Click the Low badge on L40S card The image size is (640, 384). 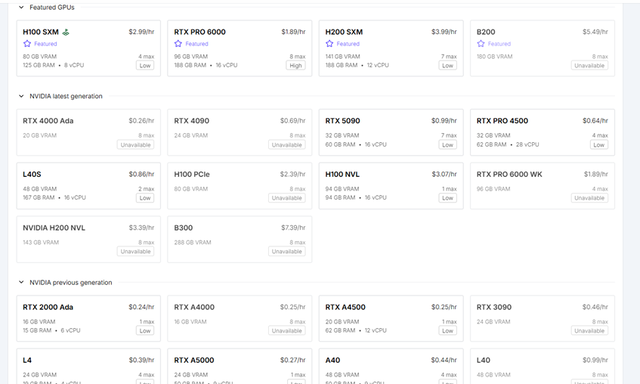coord(145,198)
